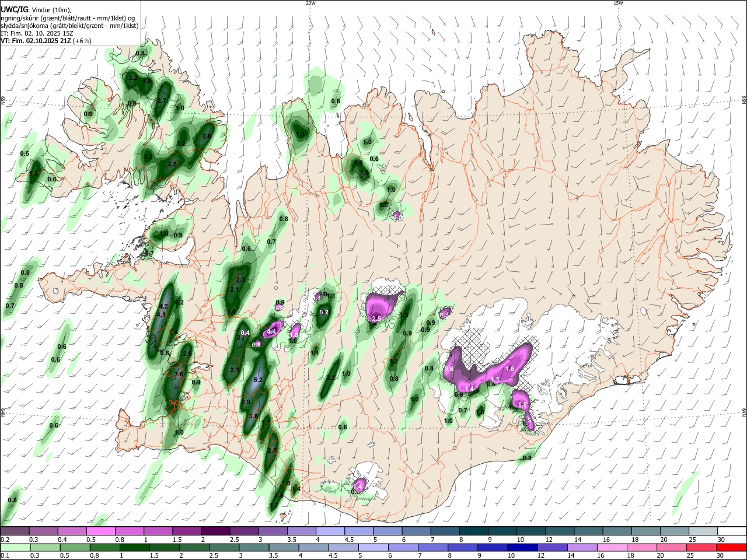Select the deep navy blue rain swatch labeled 10
Screen dimensions: 747x560
tap(521, 547)
